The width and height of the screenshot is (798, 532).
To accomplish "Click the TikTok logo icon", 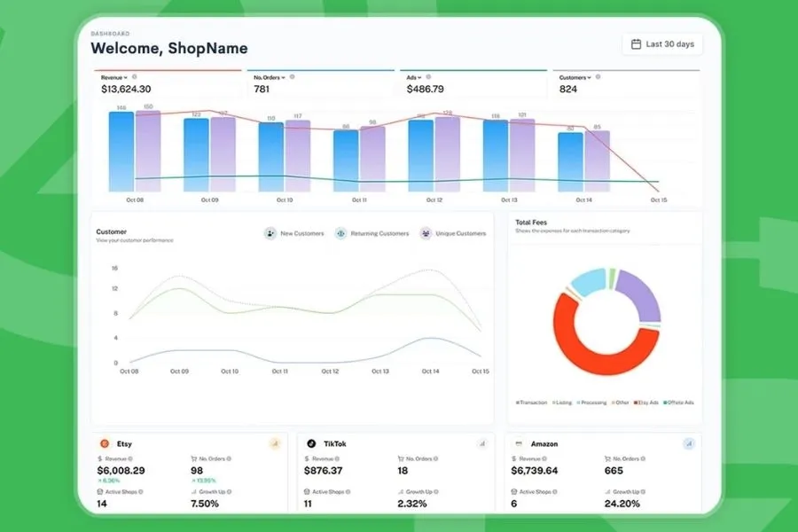I will (x=311, y=443).
